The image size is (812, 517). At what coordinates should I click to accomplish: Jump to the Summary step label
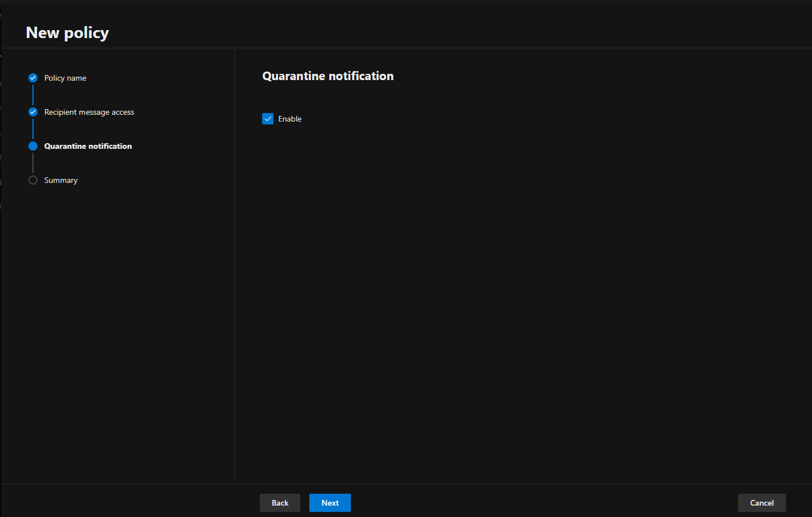[x=61, y=180]
